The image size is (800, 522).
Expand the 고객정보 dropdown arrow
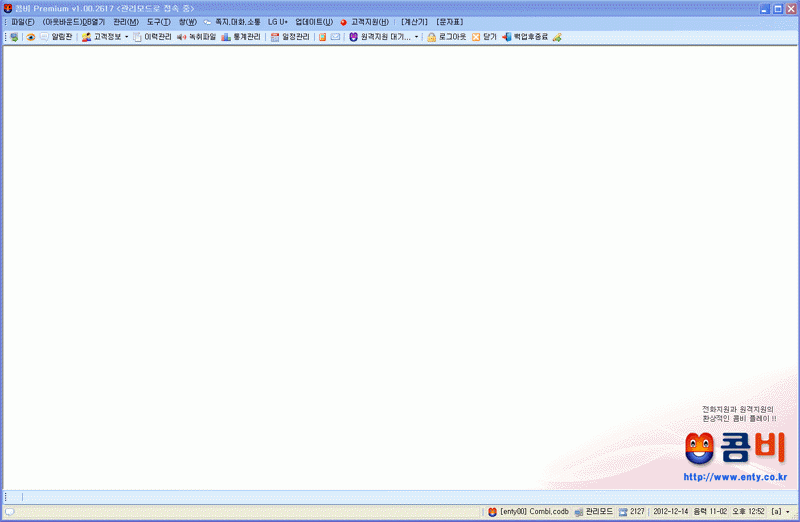click(x=127, y=37)
